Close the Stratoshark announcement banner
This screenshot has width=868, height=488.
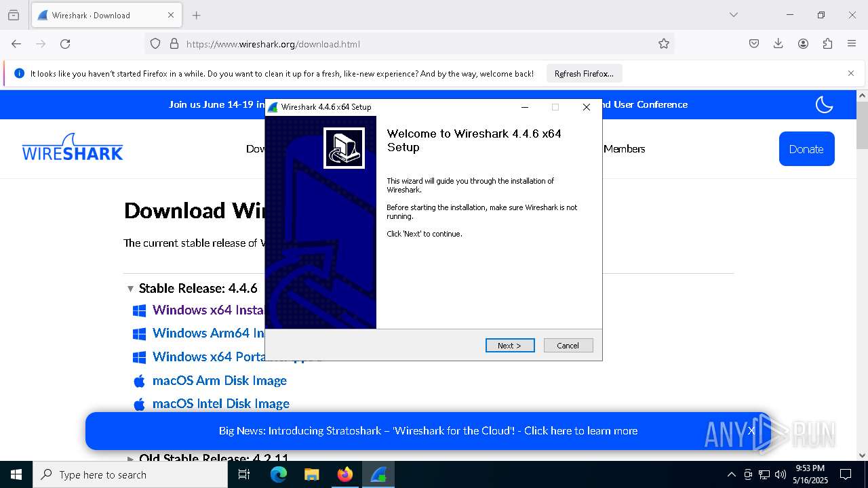click(x=751, y=430)
